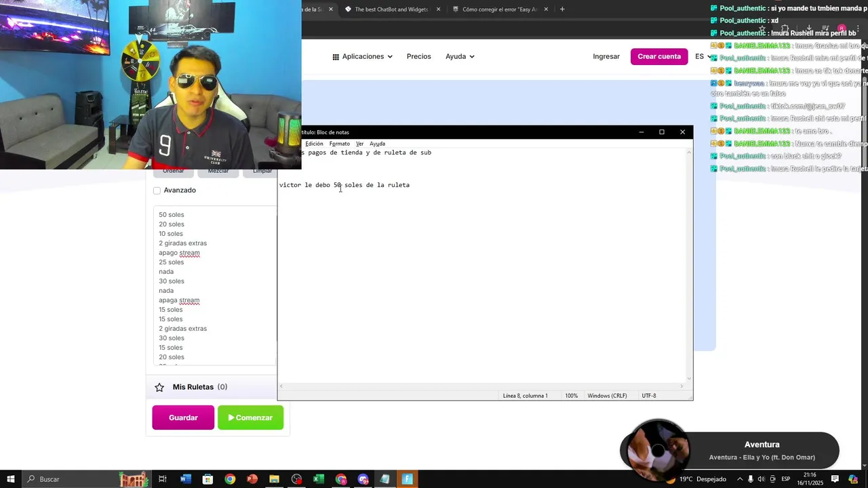
Task: Click the Precios link
Action: click(x=418, y=56)
